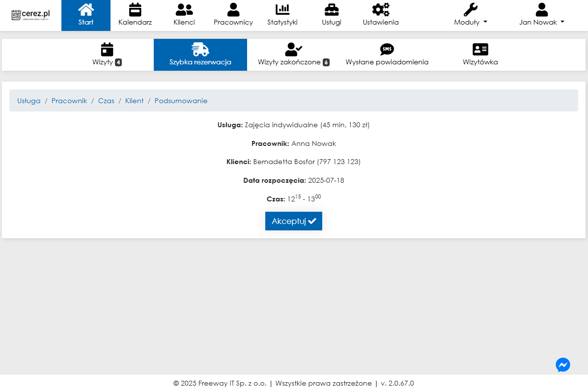588x392 pixels.
Task: Open the Wizytówka tab
Action: coord(480,55)
